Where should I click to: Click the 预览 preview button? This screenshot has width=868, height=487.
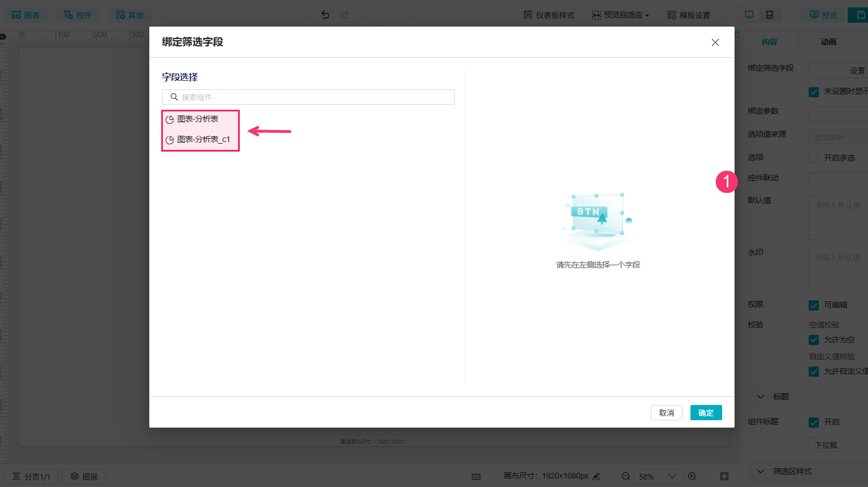coord(823,15)
